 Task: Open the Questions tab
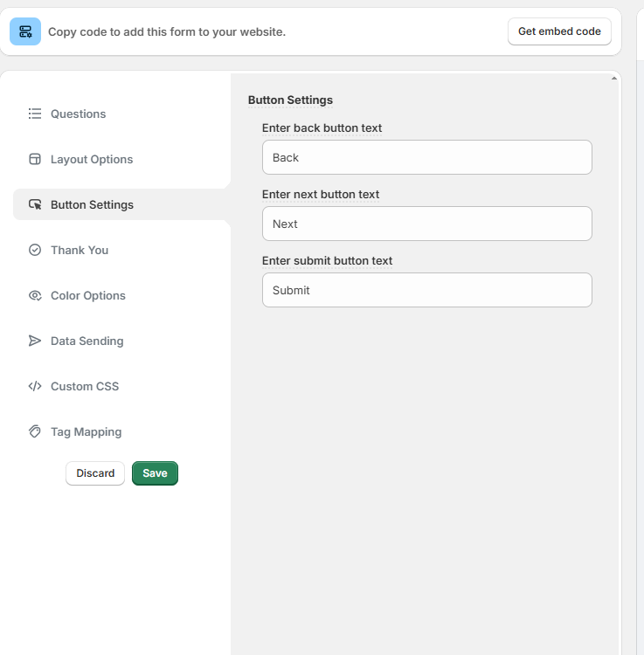pyautogui.click(x=78, y=114)
